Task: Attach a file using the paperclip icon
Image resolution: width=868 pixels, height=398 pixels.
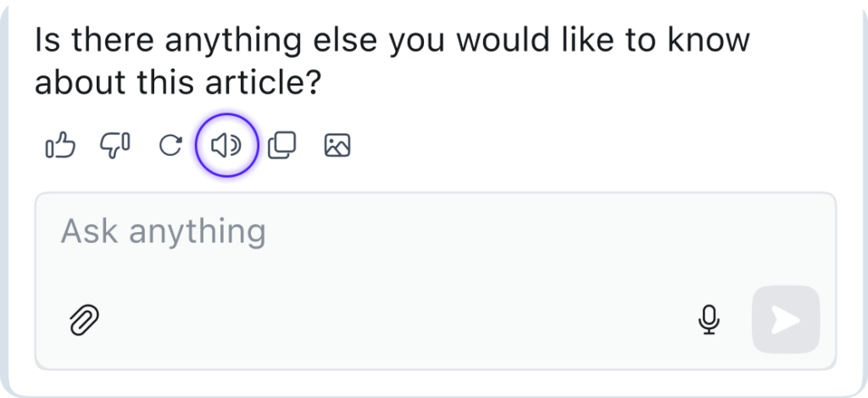Action: click(85, 320)
